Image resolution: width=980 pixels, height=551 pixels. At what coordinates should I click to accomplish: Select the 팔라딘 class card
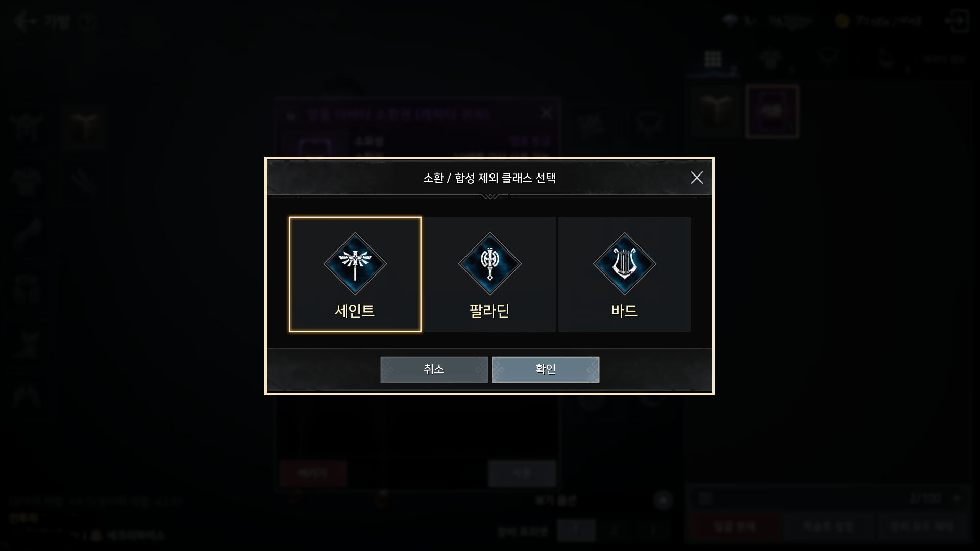pos(489,274)
